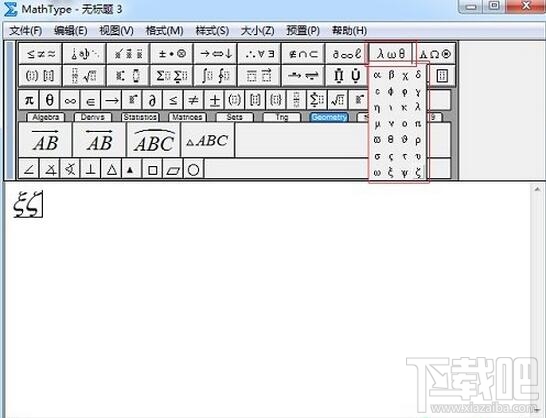
Task: Insert the parallelogram symbol
Action: point(173,169)
